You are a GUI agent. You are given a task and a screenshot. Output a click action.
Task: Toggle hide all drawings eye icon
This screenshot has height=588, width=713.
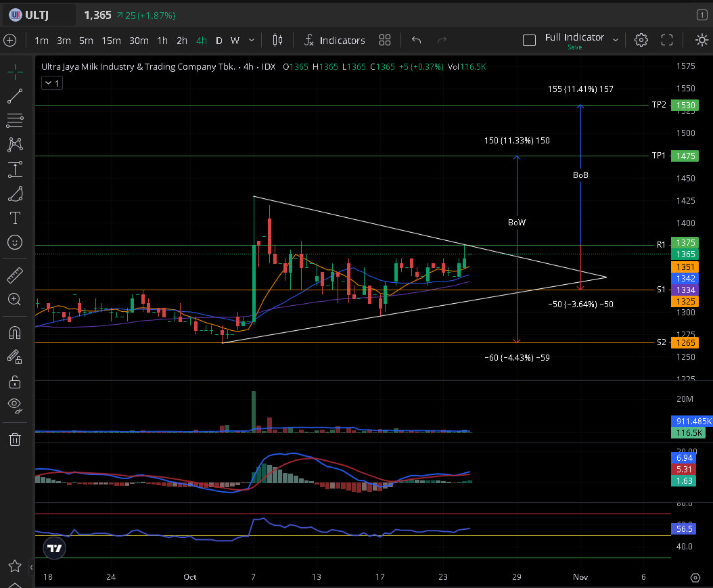(15, 405)
